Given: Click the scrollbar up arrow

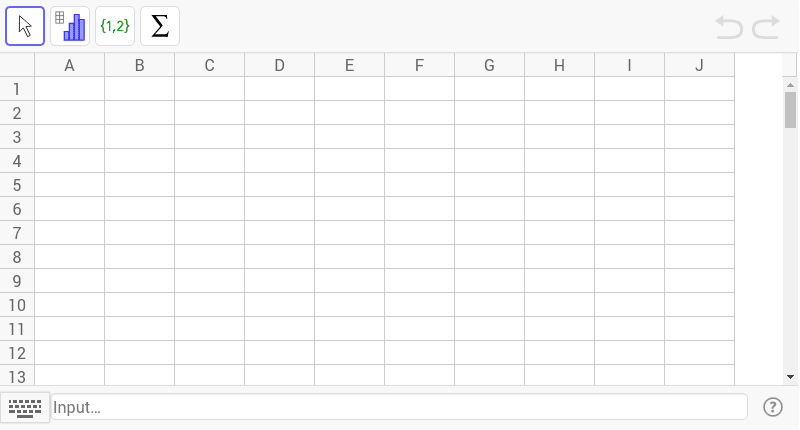Looking at the screenshot, I should (x=790, y=85).
